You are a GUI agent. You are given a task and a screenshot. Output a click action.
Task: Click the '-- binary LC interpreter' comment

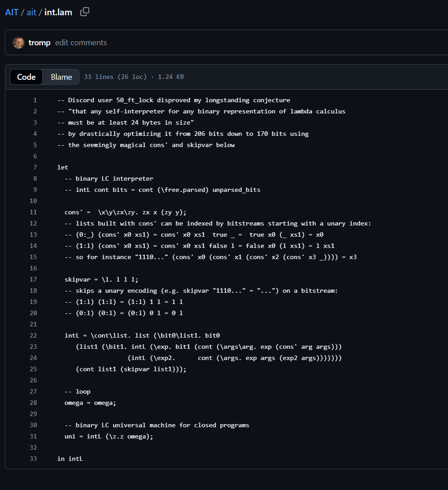pyautogui.click(x=109, y=178)
